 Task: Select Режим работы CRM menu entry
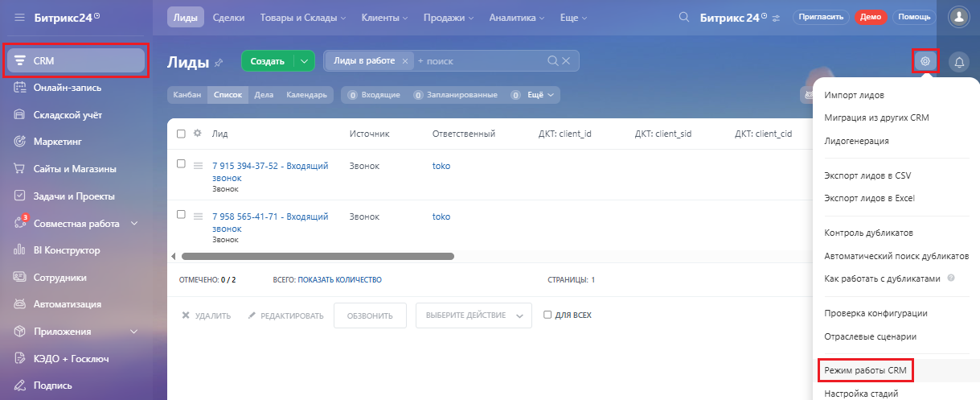tap(865, 370)
